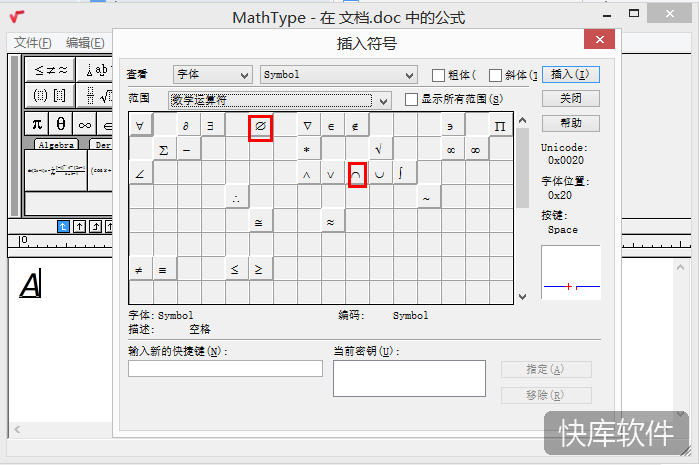Click the symbol grid scroll-up arrow
Screen dimensions: 699x465
[522, 120]
